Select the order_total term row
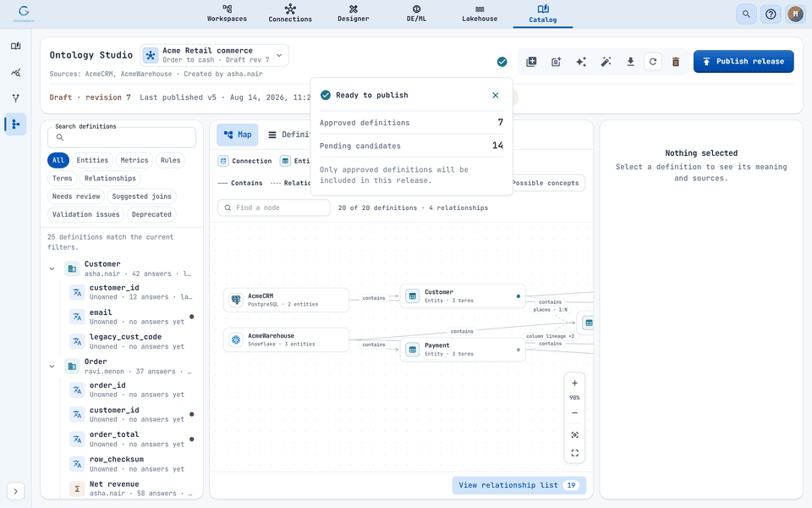This screenshot has height=508, width=812. click(132, 439)
